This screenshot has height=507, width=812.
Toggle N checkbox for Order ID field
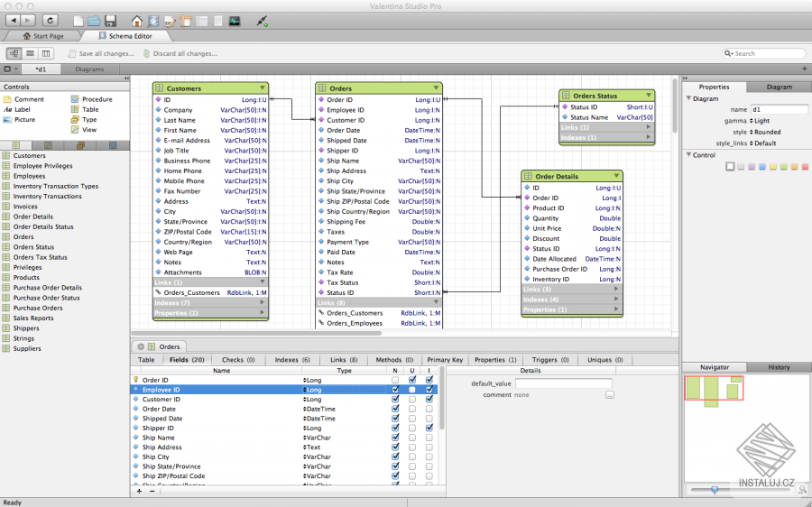click(395, 380)
